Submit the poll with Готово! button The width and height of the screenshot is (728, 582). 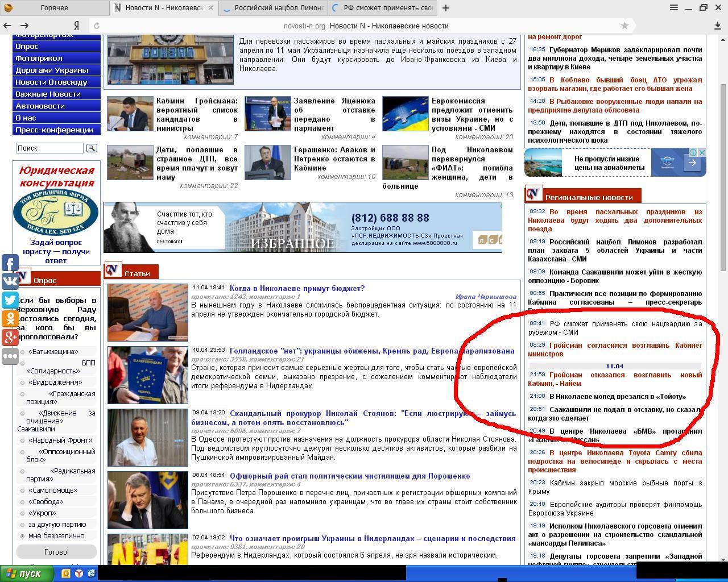(56, 552)
